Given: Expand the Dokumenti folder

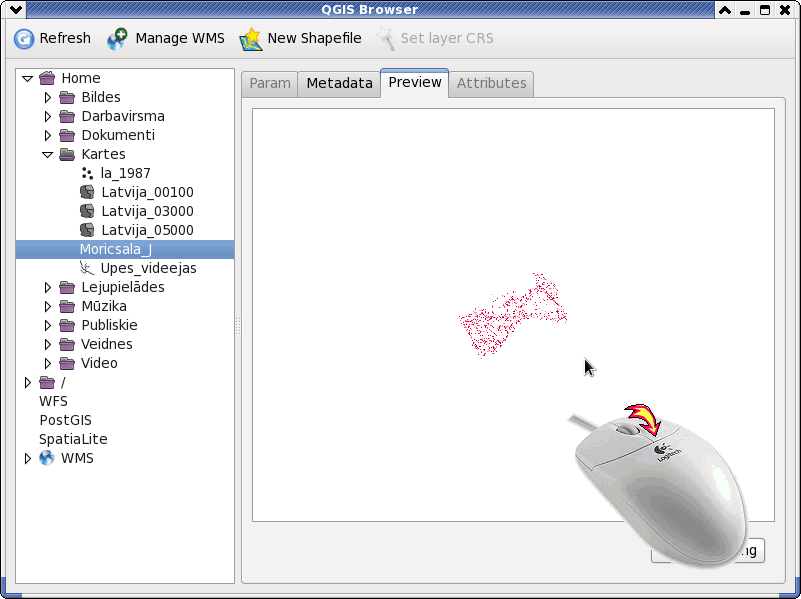Looking at the screenshot, I should (48, 135).
